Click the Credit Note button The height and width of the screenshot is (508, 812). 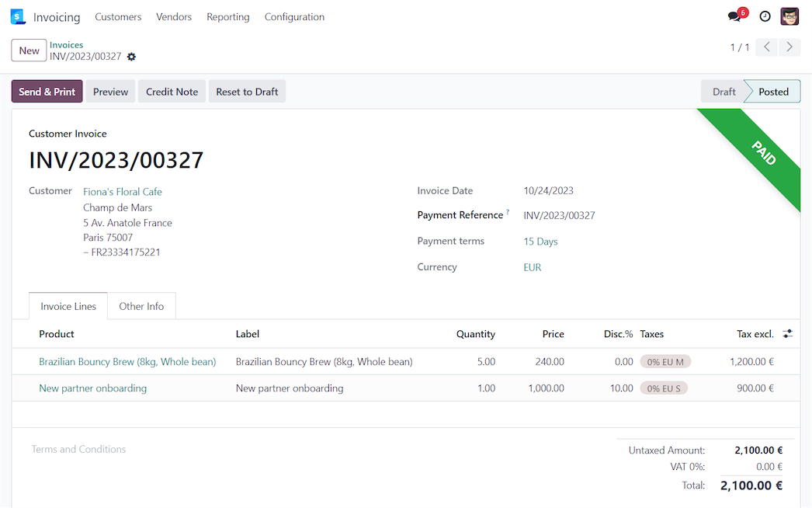(172, 91)
